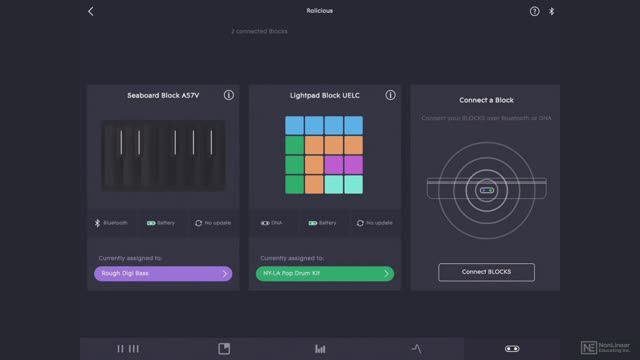Click Battery status under Seaboard Block
Image resolution: width=640 pixels, height=360 pixels.
coord(161,223)
